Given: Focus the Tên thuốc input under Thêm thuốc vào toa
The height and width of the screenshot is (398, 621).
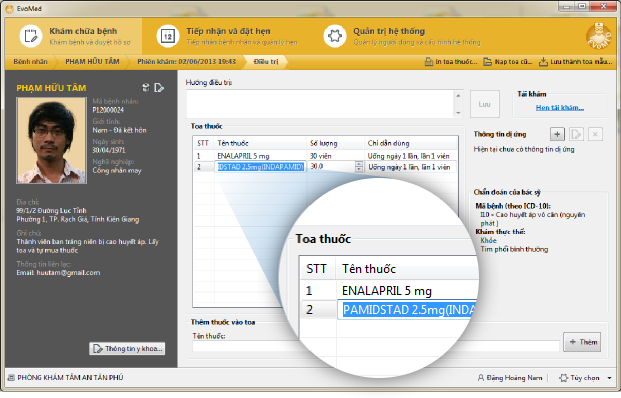Looking at the screenshot, I should [376, 346].
